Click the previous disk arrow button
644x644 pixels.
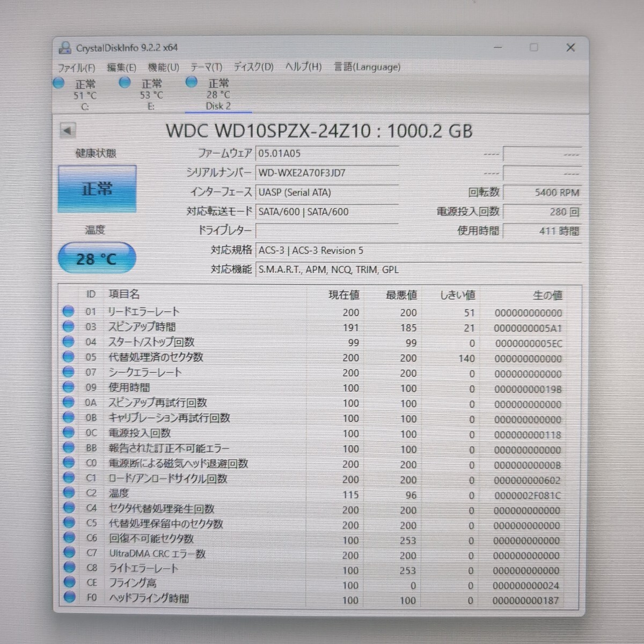click(x=68, y=130)
